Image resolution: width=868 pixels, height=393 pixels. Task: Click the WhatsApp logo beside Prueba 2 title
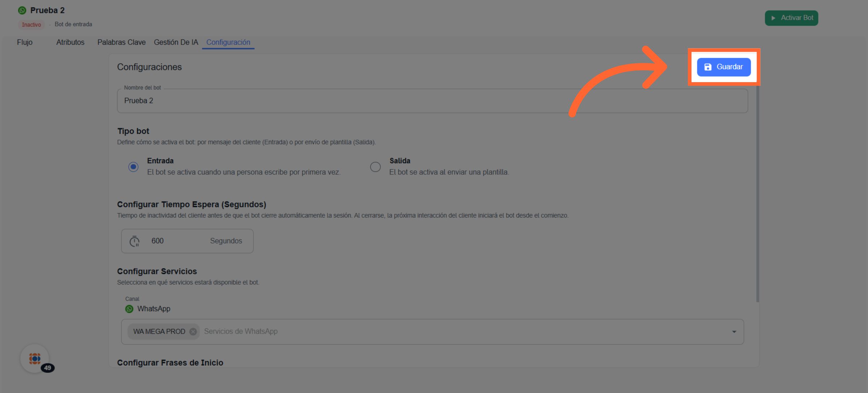pyautogui.click(x=22, y=10)
